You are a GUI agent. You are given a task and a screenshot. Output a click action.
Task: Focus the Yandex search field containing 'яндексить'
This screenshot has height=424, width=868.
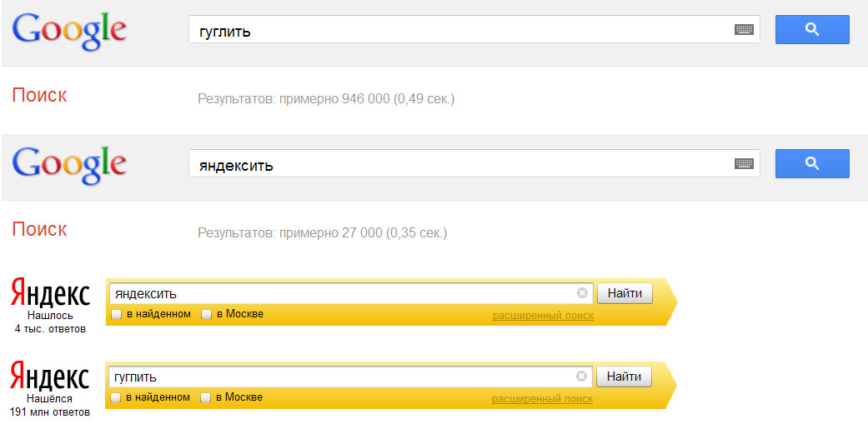pyautogui.click(x=351, y=293)
